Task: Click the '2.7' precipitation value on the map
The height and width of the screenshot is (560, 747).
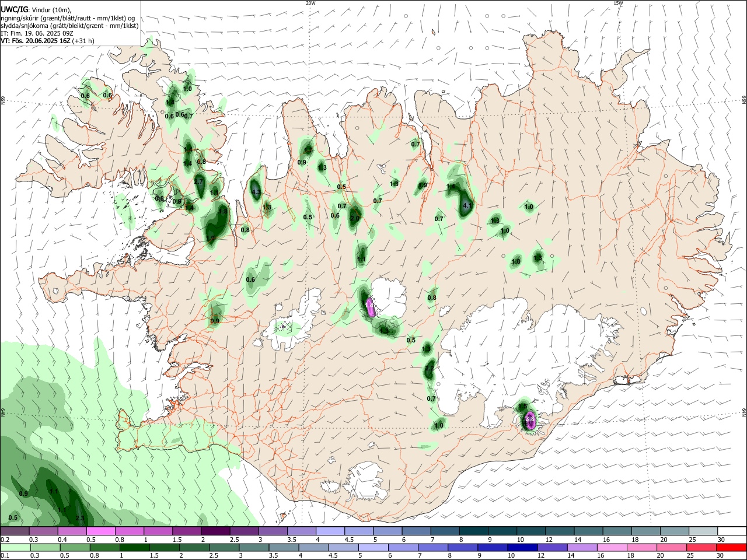Action: (198, 181)
